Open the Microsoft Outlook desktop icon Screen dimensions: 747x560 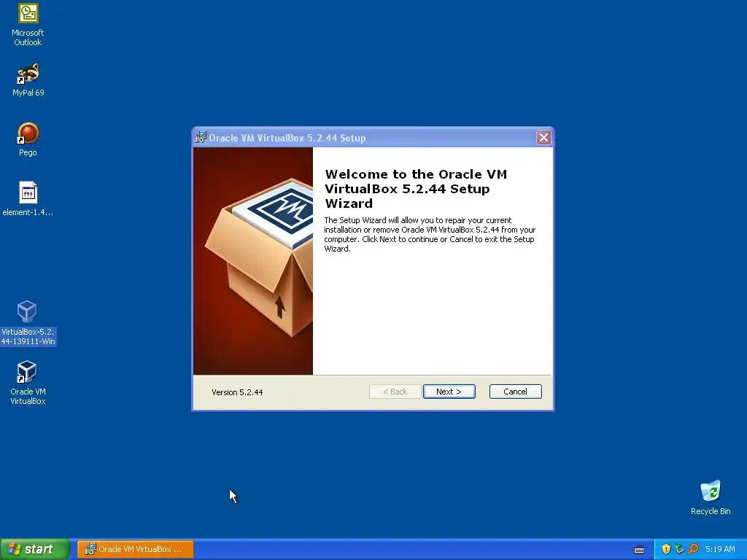pos(28,25)
